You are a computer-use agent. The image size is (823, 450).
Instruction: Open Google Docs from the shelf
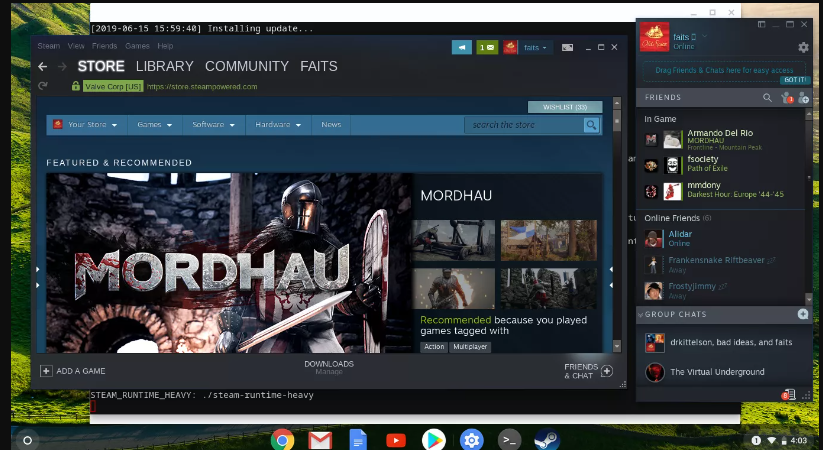358,440
